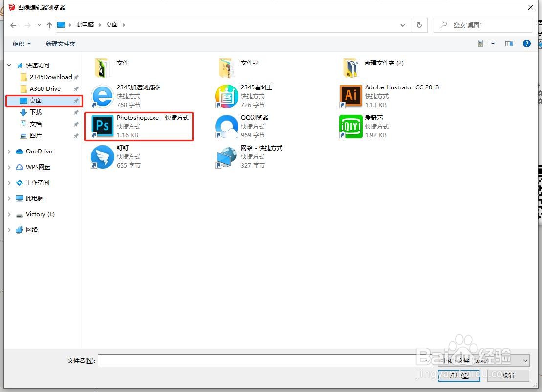542x392 pixels.
Task: Select OneDrive in navigation pane
Action: [39, 152]
